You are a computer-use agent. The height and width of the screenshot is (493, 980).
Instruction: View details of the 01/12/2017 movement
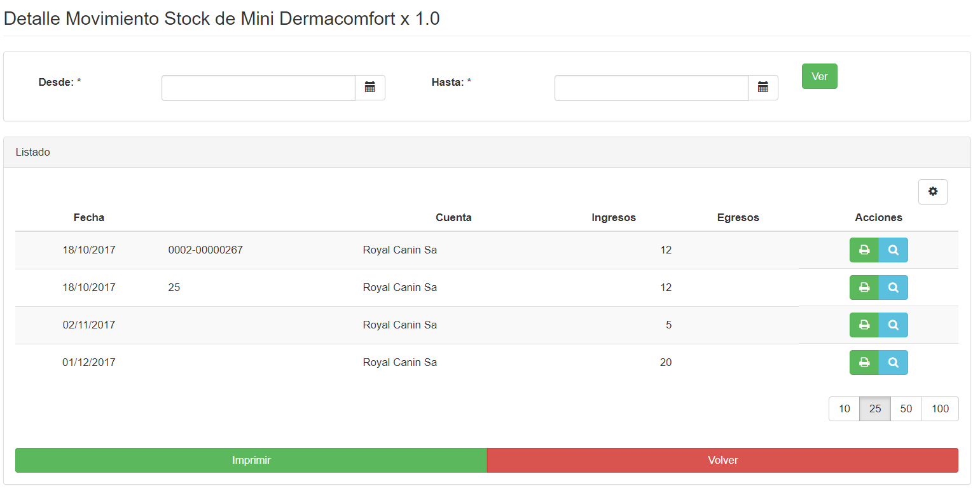pos(894,363)
